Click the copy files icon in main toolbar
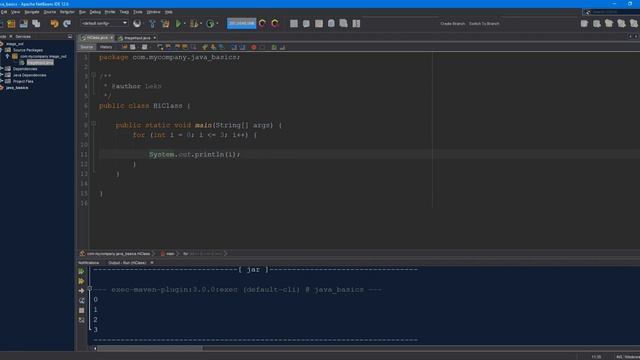Image resolution: width=640 pixels, height=360 pixels. pos(36,24)
